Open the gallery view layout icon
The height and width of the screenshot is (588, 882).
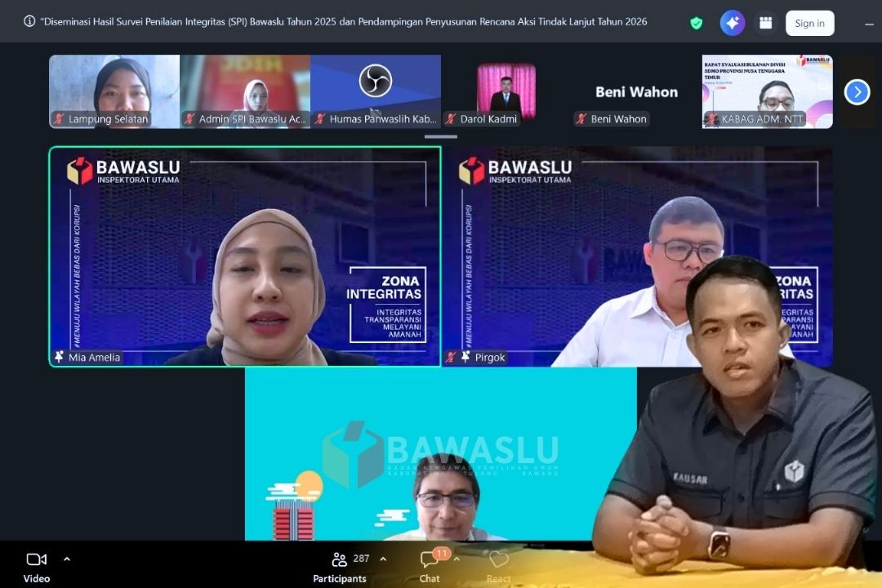(765, 23)
